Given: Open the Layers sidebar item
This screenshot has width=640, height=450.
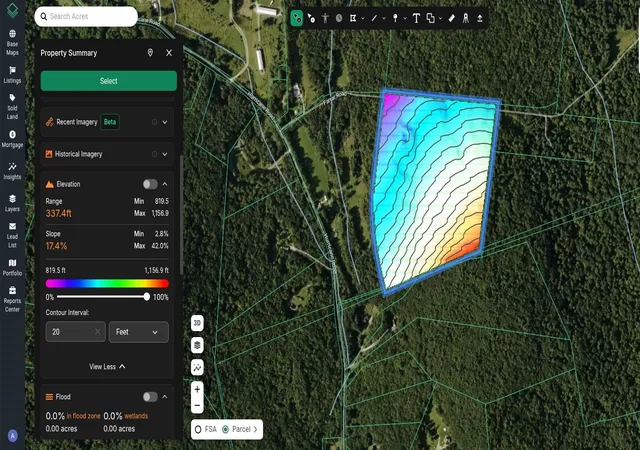Looking at the screenshot, I should coord(12,203).
